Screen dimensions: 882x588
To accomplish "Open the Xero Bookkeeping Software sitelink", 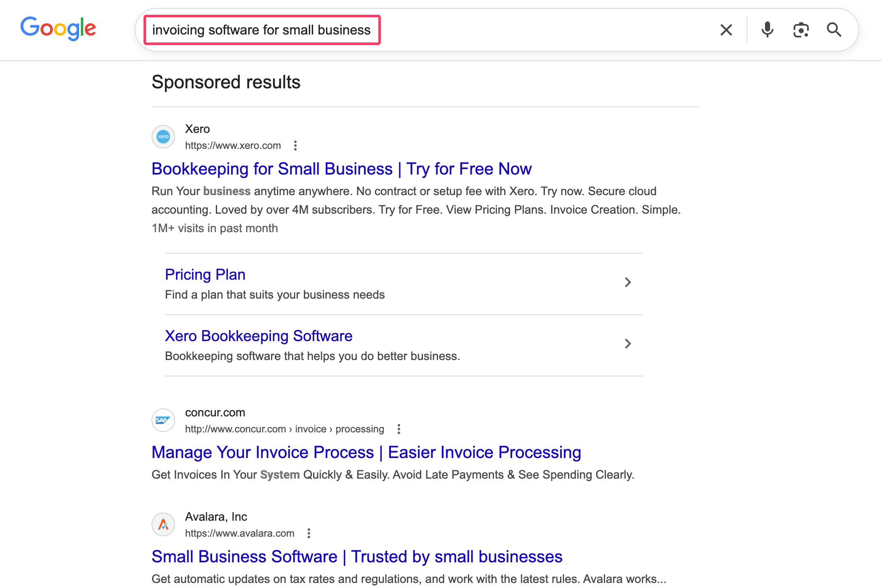I will [x=258, y=336].
